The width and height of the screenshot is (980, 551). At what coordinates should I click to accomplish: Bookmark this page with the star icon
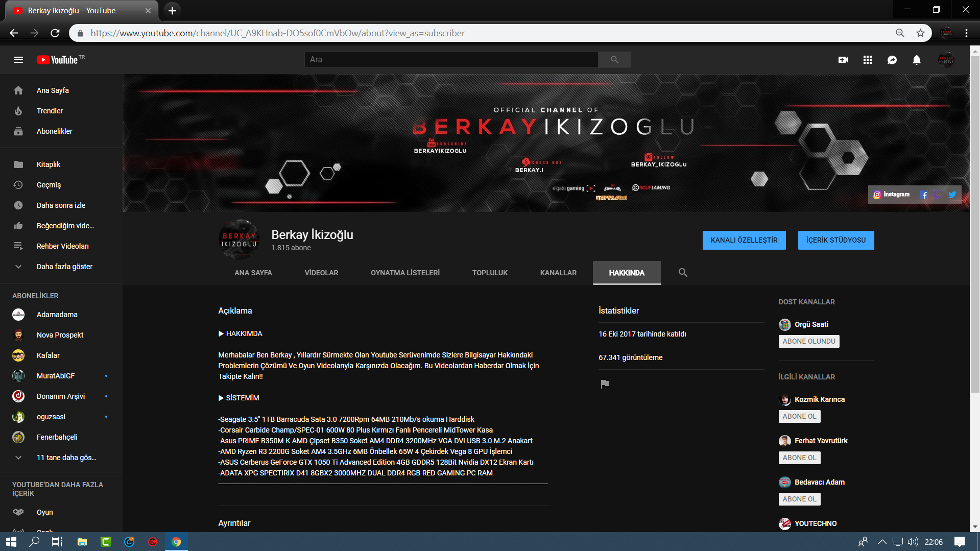click(x=920, y=33)
